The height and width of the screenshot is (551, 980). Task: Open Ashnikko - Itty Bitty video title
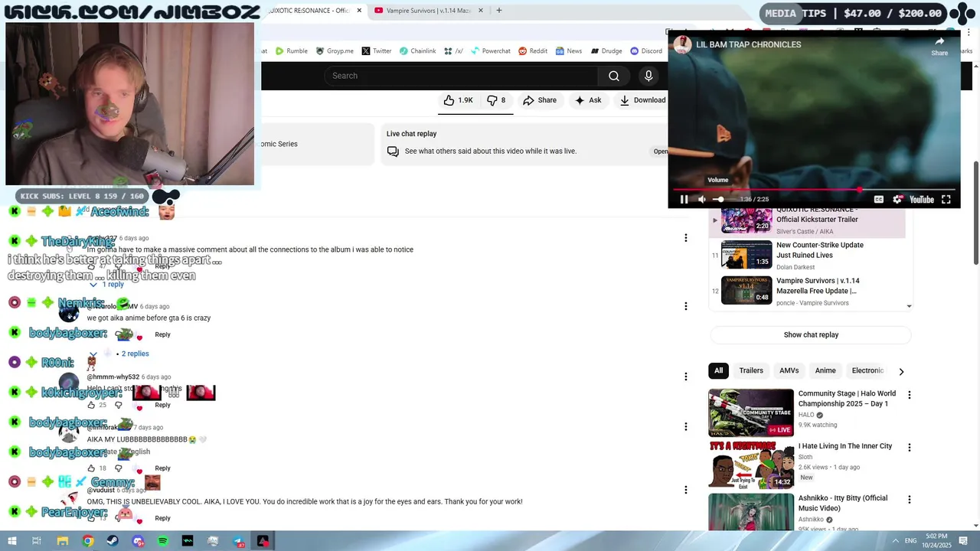click(x=843, y=503)
